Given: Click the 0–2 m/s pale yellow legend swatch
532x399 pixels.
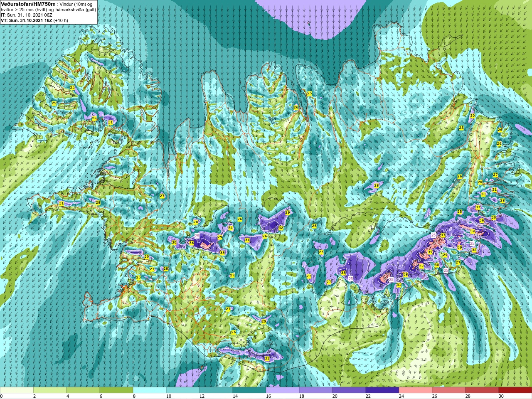Looking at the screenshot, I should pos(17,390).
